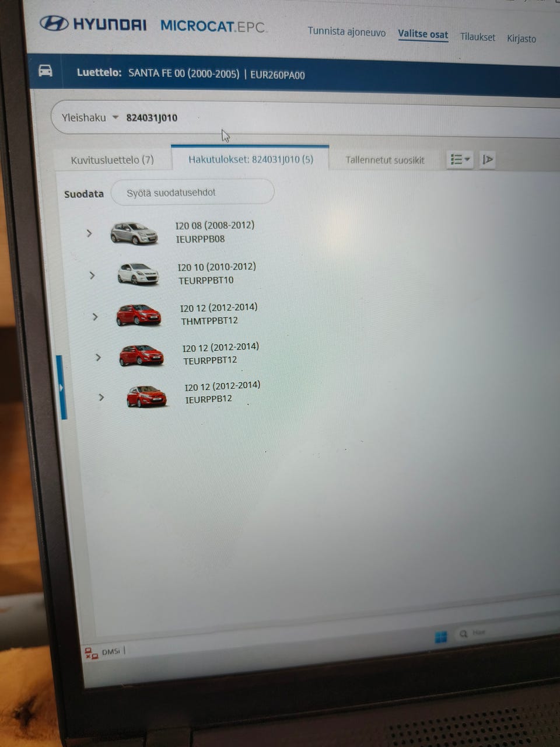The image size is (560, 747).
Task: Click the THMTPPBT12 catalogue code
Action: coord(209,320)
